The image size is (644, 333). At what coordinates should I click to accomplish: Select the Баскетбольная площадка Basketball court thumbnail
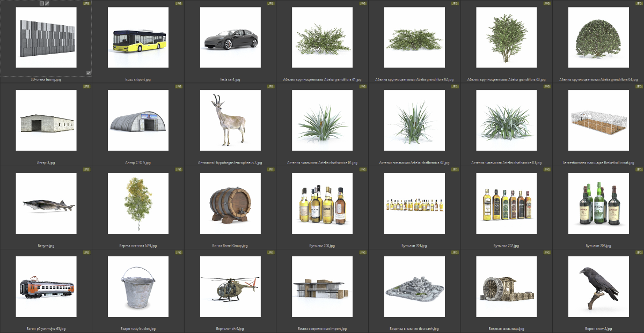[x=598, y=121]
